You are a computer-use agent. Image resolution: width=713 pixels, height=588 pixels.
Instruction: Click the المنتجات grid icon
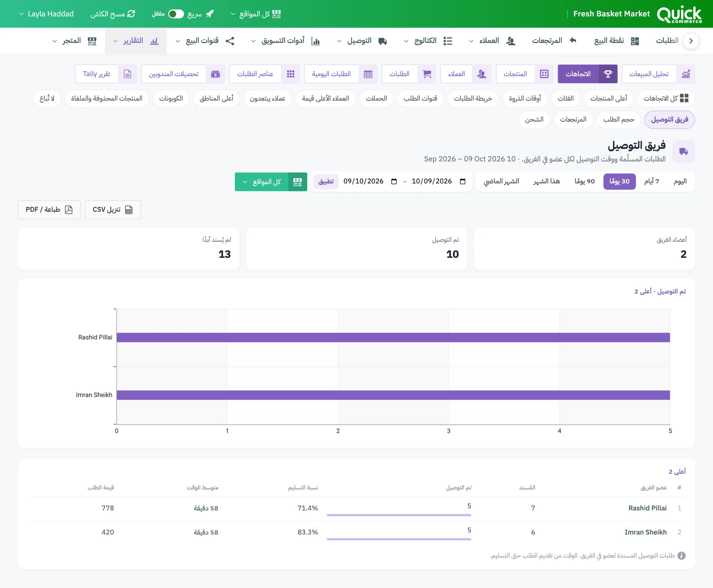(x=544, y=74)
